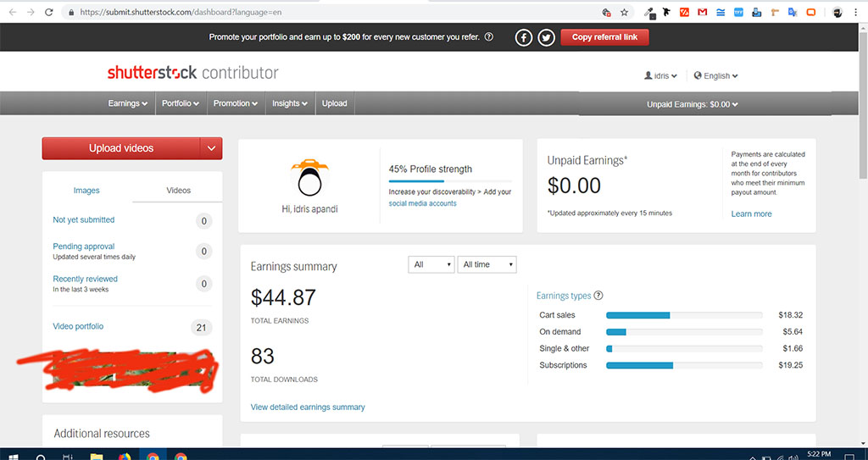Open the eyedropper color picker extension
868x460 pixels.
coord(649,12)
